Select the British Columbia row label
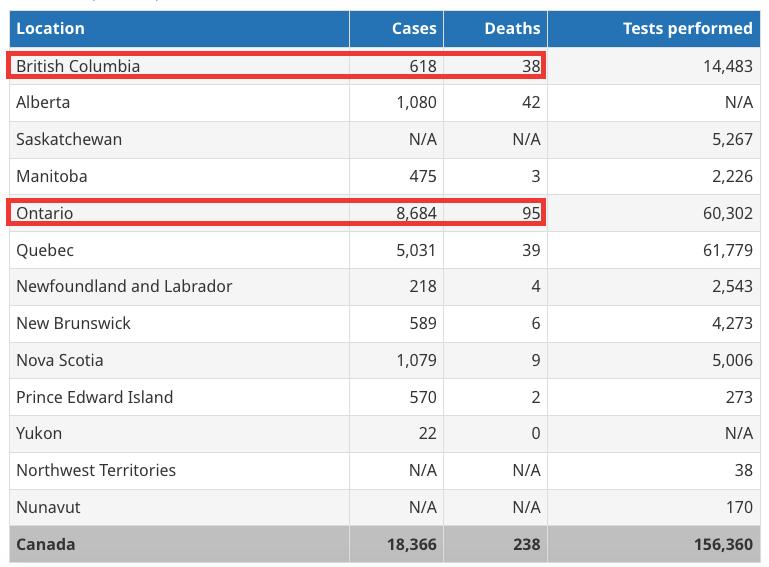Viewport: 769px width, 567px height. 78,66
